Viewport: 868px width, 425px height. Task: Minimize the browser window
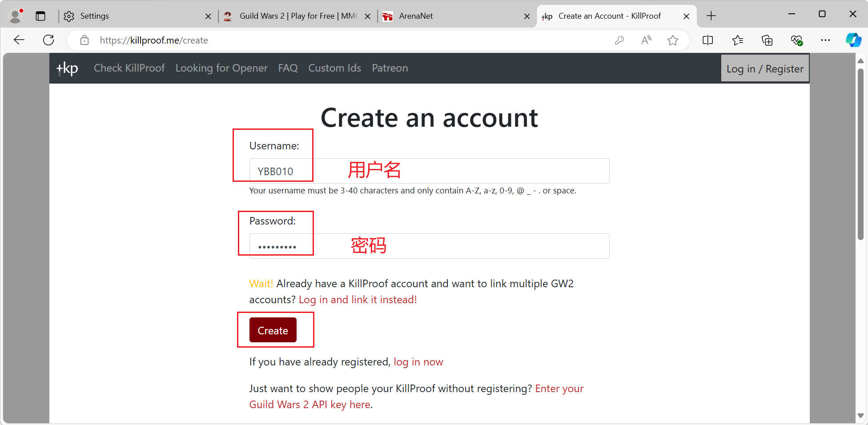point(792,14)
